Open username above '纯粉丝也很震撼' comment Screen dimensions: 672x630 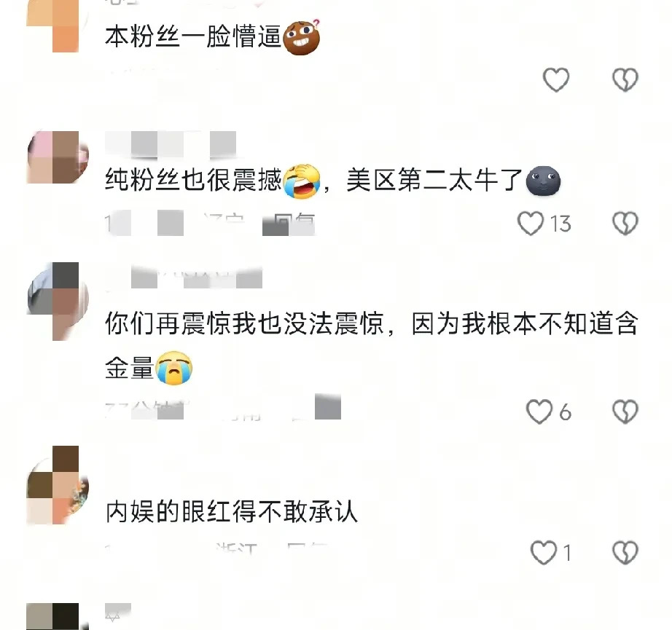point(171,144)
